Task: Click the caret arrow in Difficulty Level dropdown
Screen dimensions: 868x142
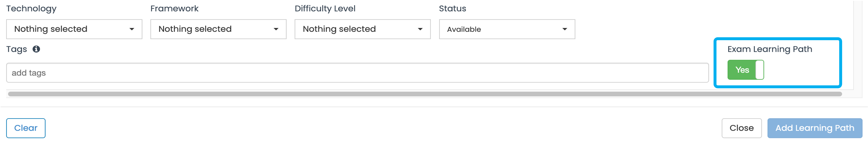Action: (420, 29)
